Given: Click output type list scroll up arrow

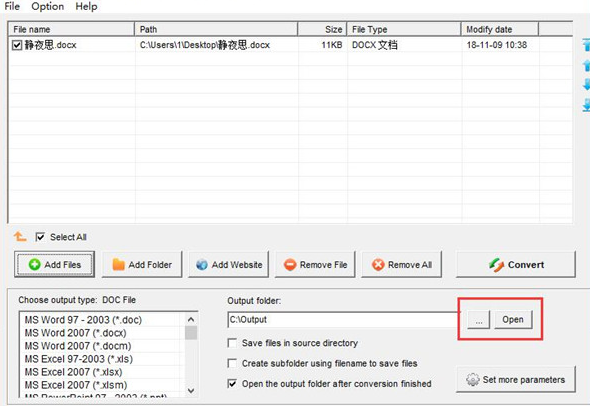Looking at the screenshot, I should point(191,319).
